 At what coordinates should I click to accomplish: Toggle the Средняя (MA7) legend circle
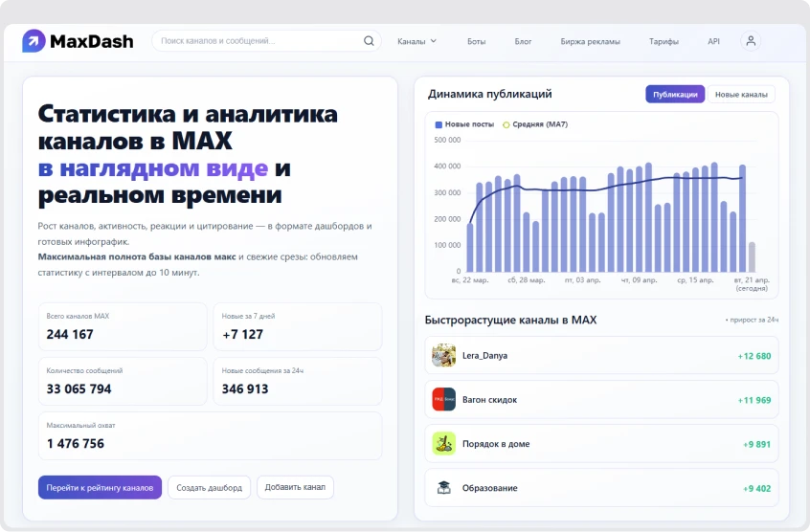click(506, 124)
